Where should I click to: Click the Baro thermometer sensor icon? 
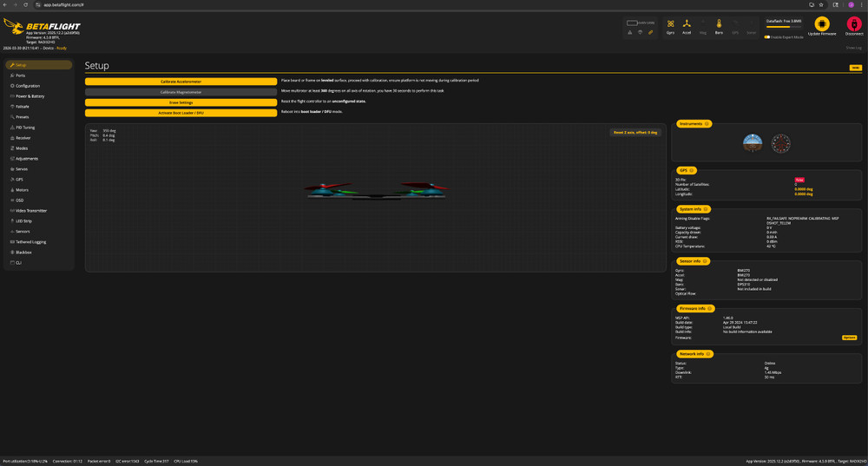click(x=719, y=24)
